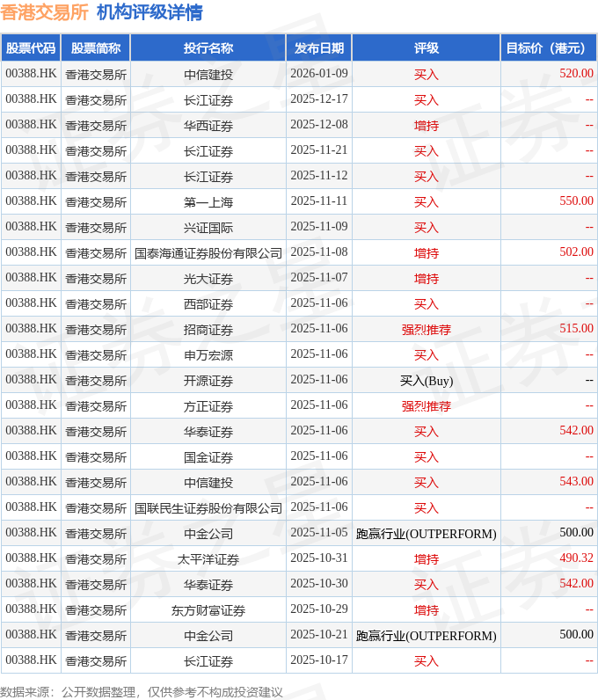Select the 方正证券 broker cell
This screenshot has width=598, height=700.
208,405
